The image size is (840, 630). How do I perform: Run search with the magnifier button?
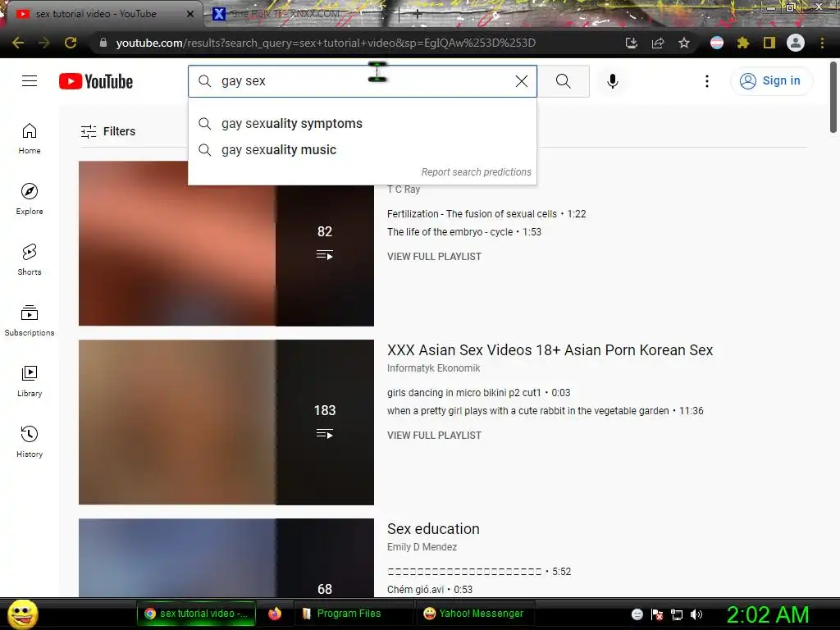[563, 81]
